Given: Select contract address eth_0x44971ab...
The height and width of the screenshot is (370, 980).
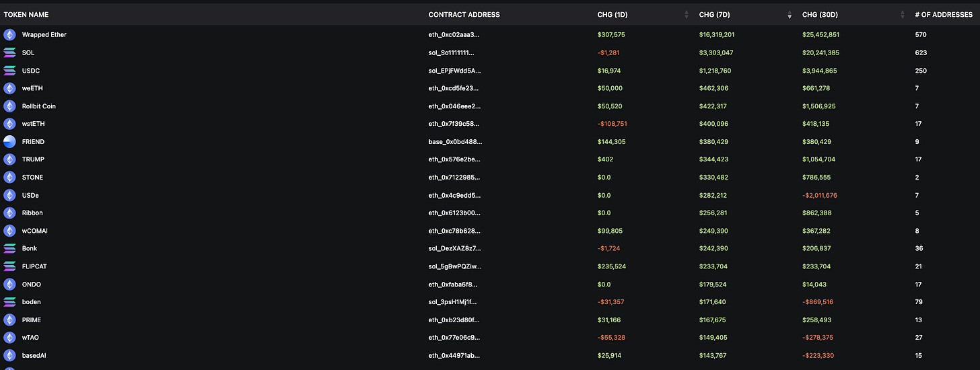Looking at the screenshot, I should pos(454,355).
